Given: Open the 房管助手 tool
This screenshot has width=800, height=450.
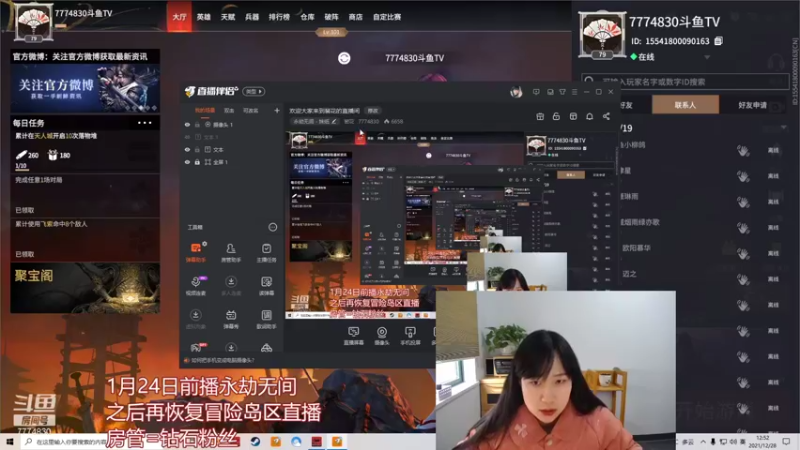Looking at the screenshot, I should 231,252.
